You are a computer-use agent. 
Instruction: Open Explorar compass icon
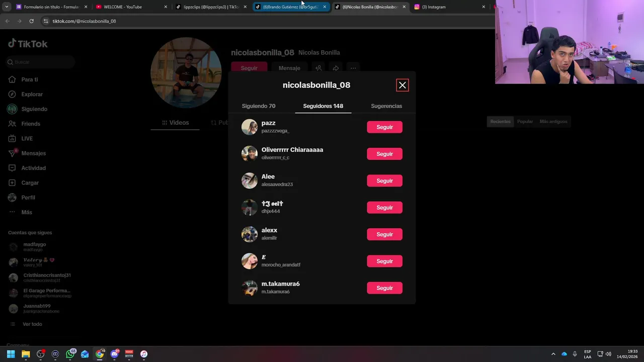pos(12,95)
